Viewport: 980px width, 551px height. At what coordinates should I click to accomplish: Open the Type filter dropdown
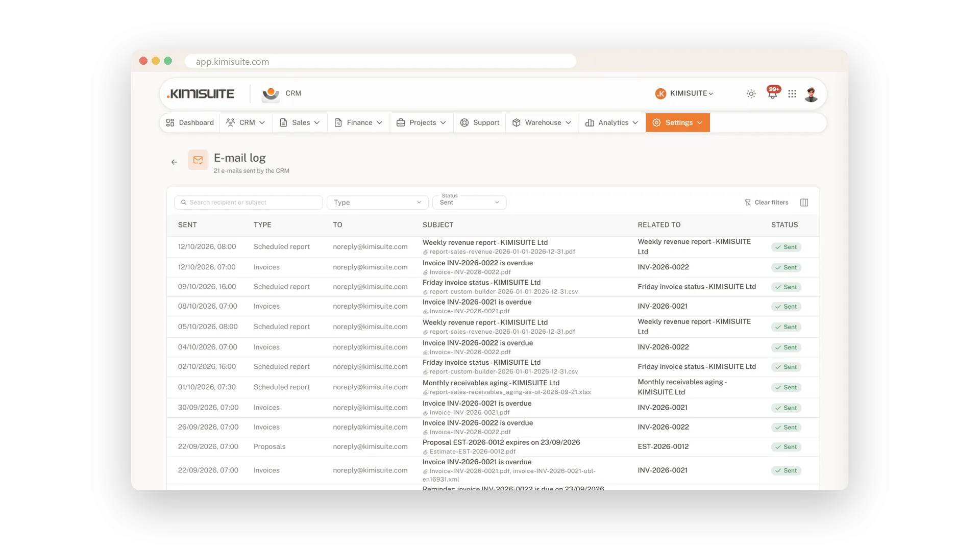pos(377,203)
